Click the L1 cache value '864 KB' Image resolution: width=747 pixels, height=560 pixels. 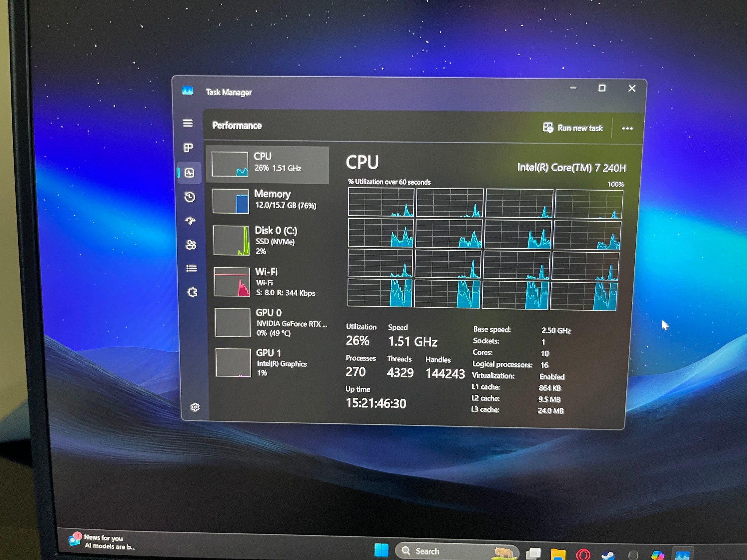(x=550, y=388)
